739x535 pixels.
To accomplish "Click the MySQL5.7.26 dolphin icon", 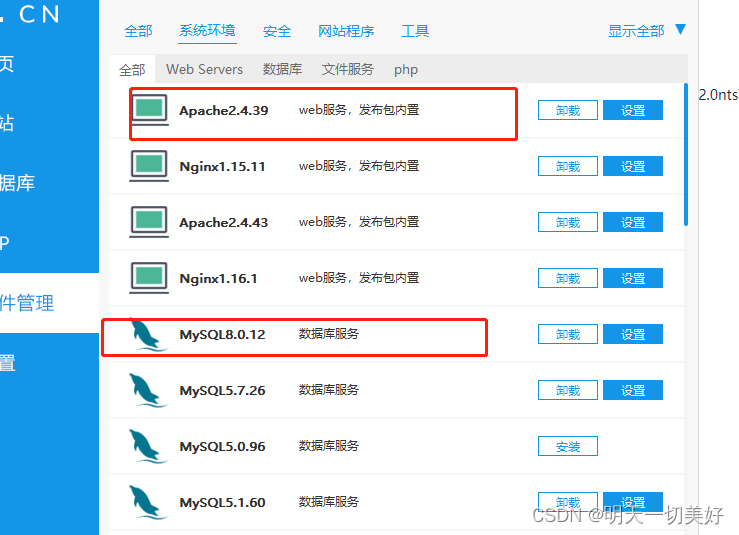I will [x=148, y=390].
